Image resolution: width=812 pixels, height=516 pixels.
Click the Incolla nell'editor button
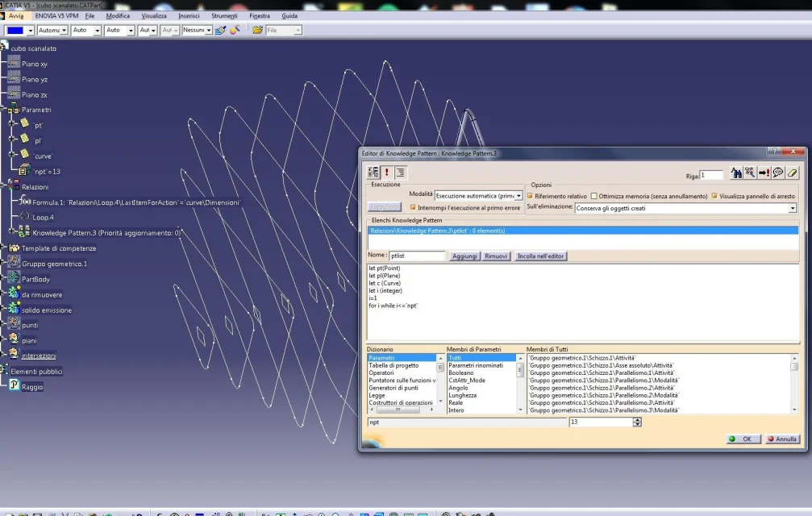[541, 256]
